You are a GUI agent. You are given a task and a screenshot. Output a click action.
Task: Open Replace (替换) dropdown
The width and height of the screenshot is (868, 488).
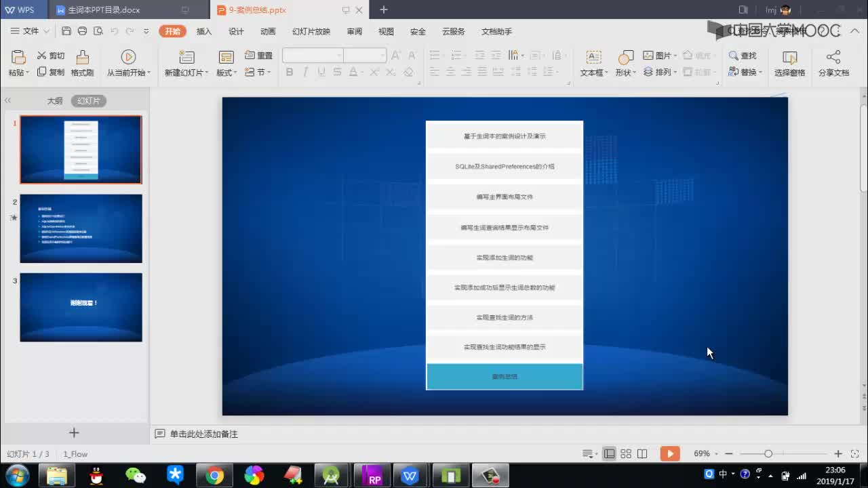pyautogui.click(x=745, y=72)
